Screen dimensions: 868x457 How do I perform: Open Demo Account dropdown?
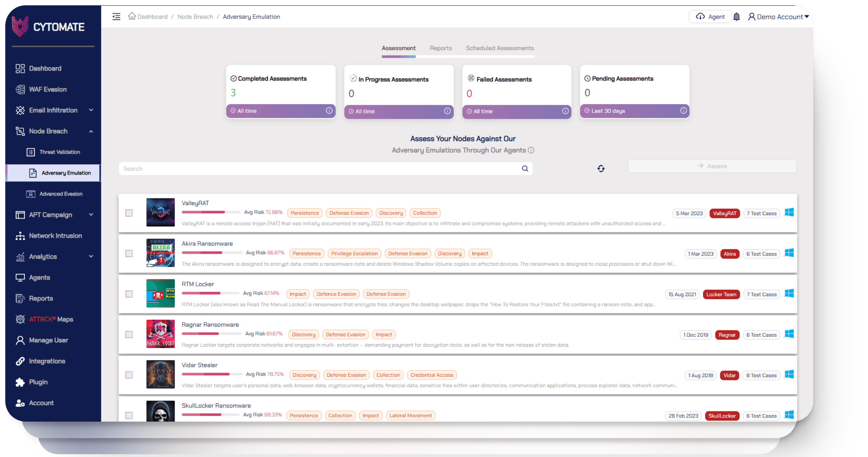[778, 17]
